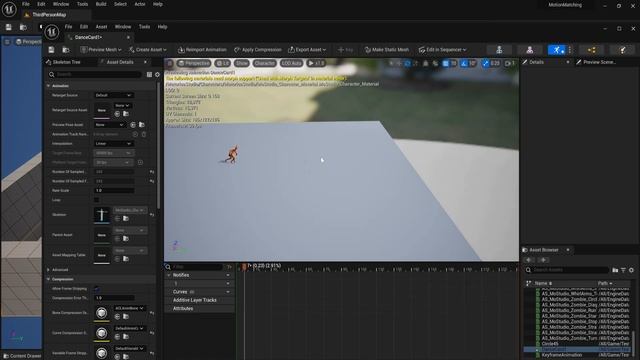
Task: Toggle rotation snapping in the viewport
Action: (464, 63)
